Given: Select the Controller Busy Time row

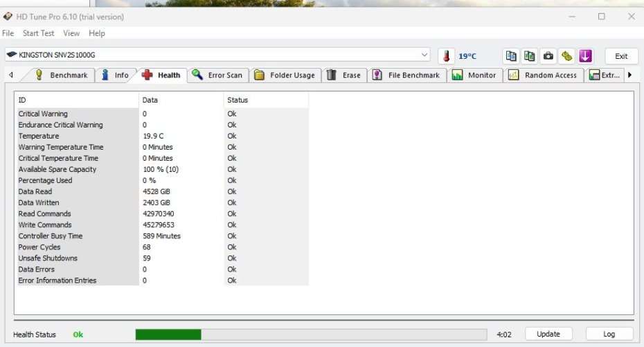Looking at the screenshot, I should coord(162,235).
